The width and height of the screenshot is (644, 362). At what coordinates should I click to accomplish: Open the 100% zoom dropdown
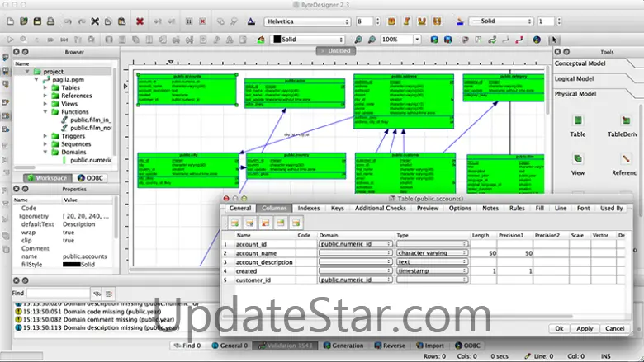click(417, 40)
